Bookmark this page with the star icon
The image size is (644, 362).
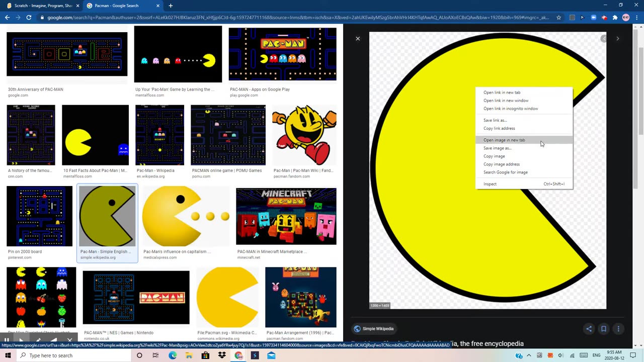558,18
